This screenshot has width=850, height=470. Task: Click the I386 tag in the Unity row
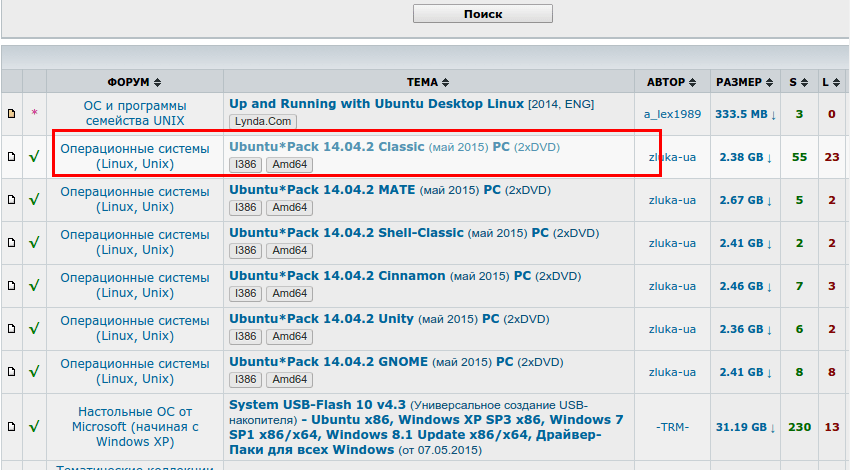click(246, 337)
